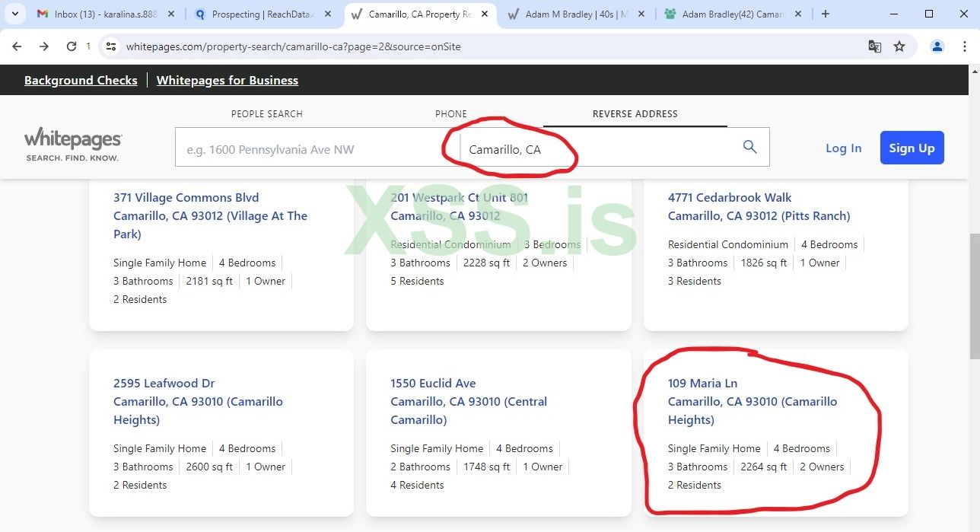Click '2228 sq ft' in Westpark card
This screenshot has height=532, width=980.
(x=486, y=263)
